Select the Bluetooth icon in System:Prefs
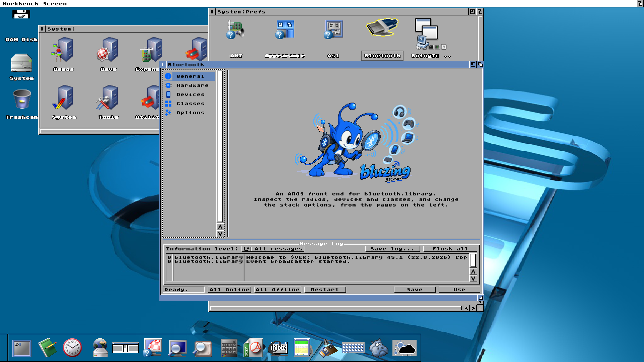Viewport: 644px width, 362px height. [x=382, y=28]
